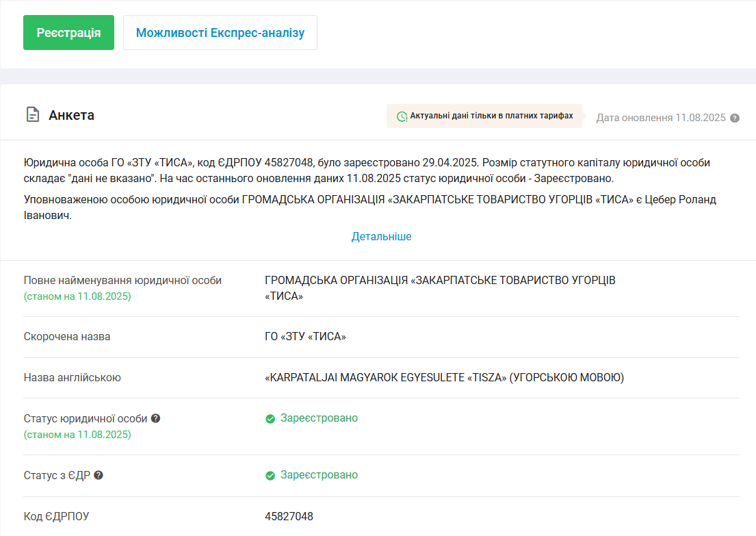Image resolution: width=756 pixels, height=536 pixels.
Task: Click Зареєстровано in Статус юридичної особи row
Action: click(x=320, y=418)
